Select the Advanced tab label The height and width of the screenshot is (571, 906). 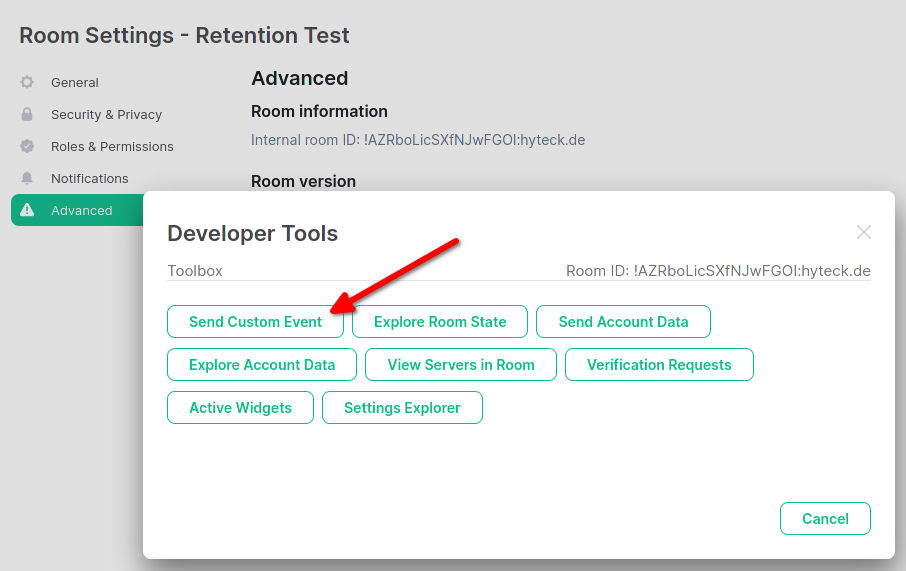point(82,210)
